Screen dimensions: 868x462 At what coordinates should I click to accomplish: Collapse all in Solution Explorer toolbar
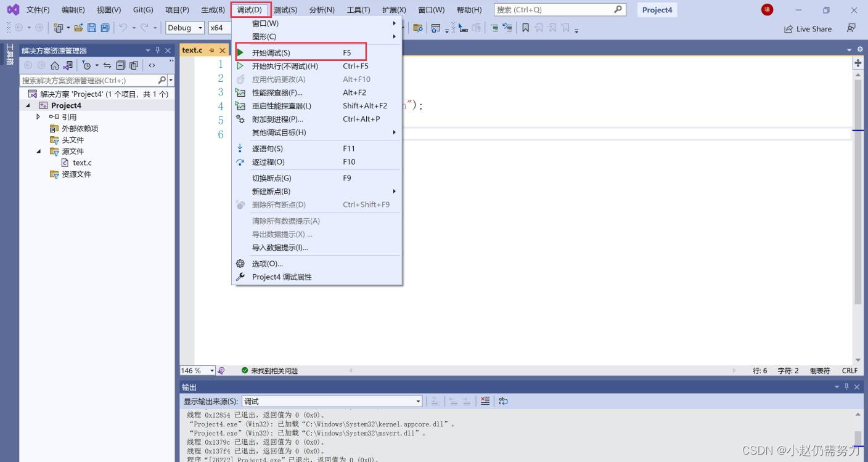(x=120, y=65)
